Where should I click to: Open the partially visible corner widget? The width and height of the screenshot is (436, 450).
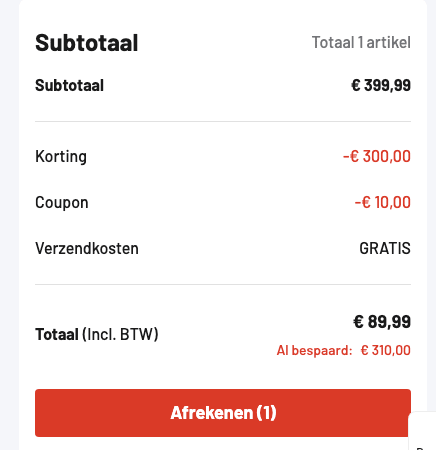coord(422,431)
